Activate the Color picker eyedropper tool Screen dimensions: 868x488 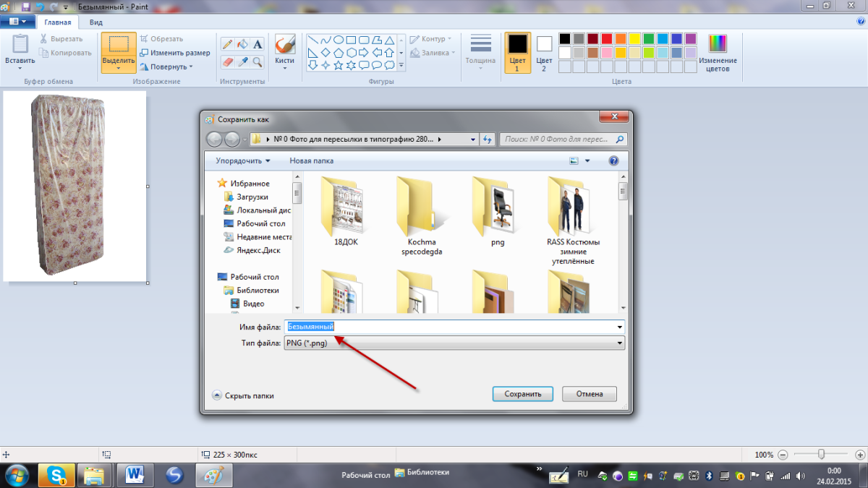(242, 62)
